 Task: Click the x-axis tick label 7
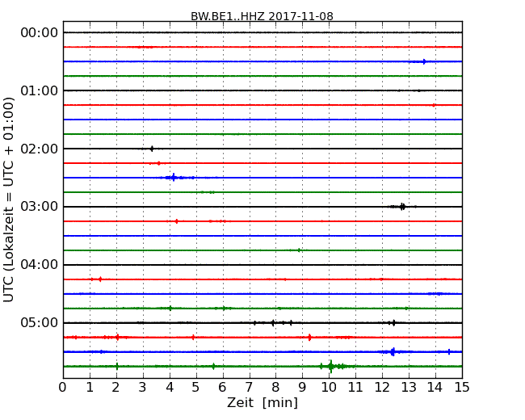(249, 388)
